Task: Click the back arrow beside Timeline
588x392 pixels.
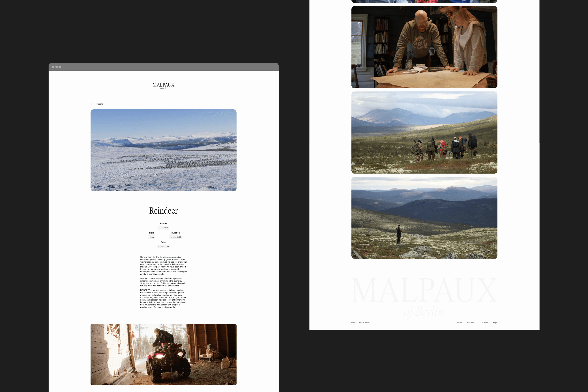Action: [92, 104]
